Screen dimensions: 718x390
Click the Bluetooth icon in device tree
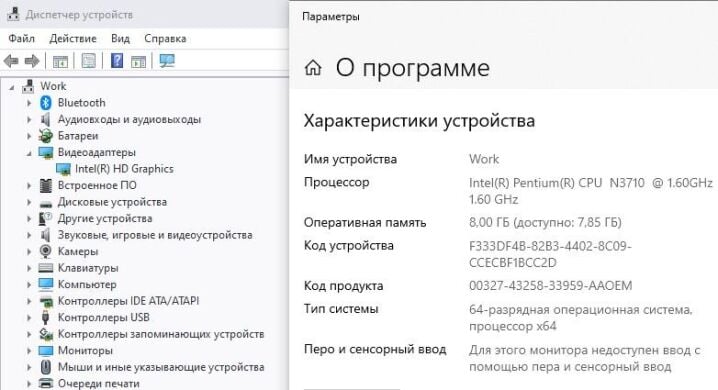pyautogui.click(x=45, y=103)
